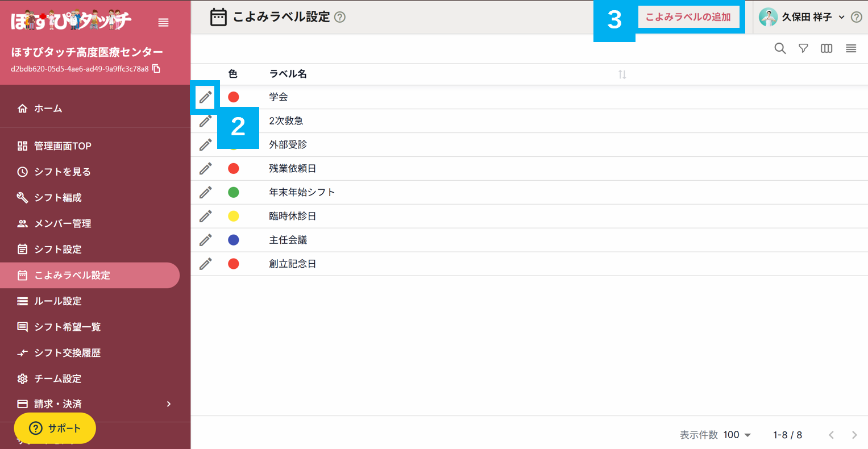Collapse sidebar using hamburger menu icon
Viewport: 868px width, 449px height.
click(163, 23)
